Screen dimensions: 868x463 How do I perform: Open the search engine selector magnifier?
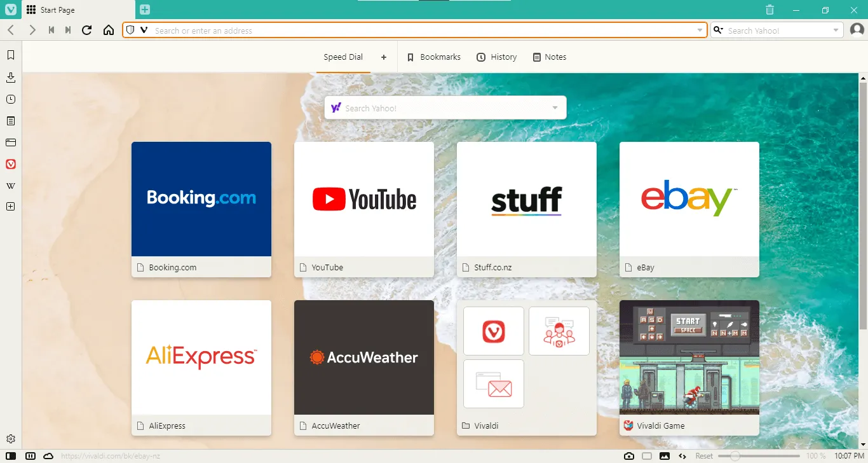point(719,30)
